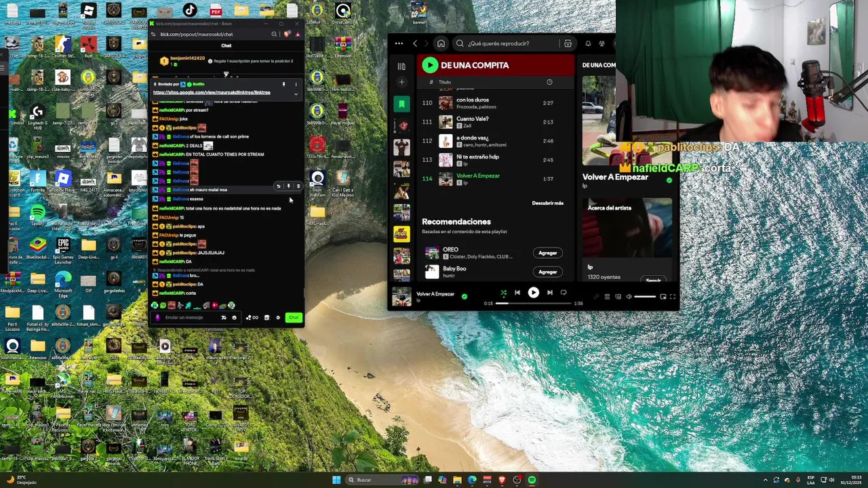Open chat identity badge left of input
This screenshot has height=488, width=868.
[x=158, y=317]
